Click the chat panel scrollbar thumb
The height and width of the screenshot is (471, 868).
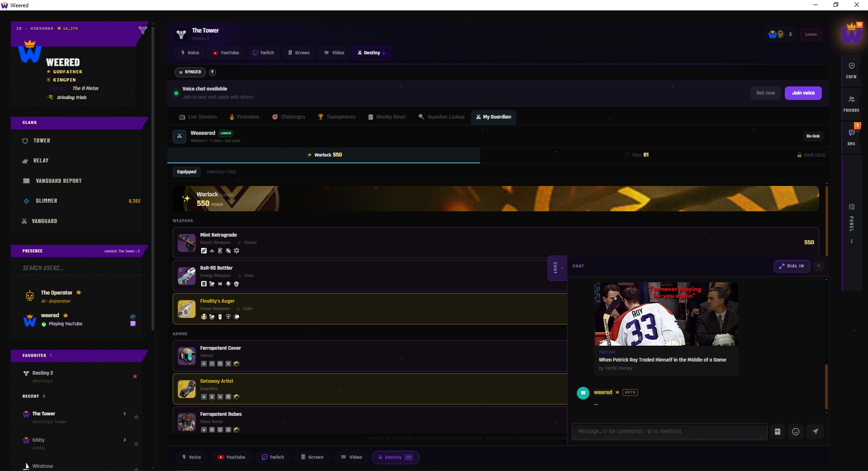point(826,387)
